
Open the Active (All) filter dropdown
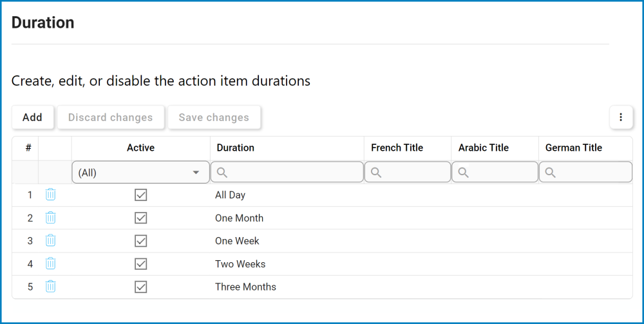click(x=140, y=173)
